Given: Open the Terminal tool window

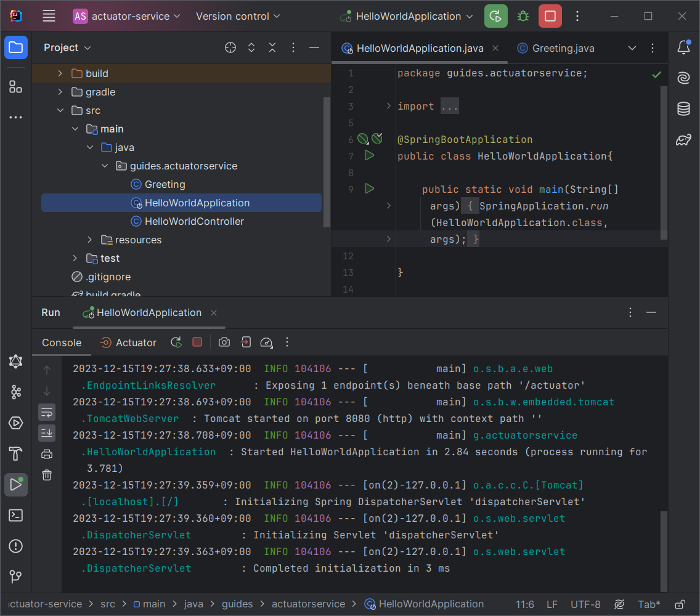Looking at the screenshot, I should point(15,516).
